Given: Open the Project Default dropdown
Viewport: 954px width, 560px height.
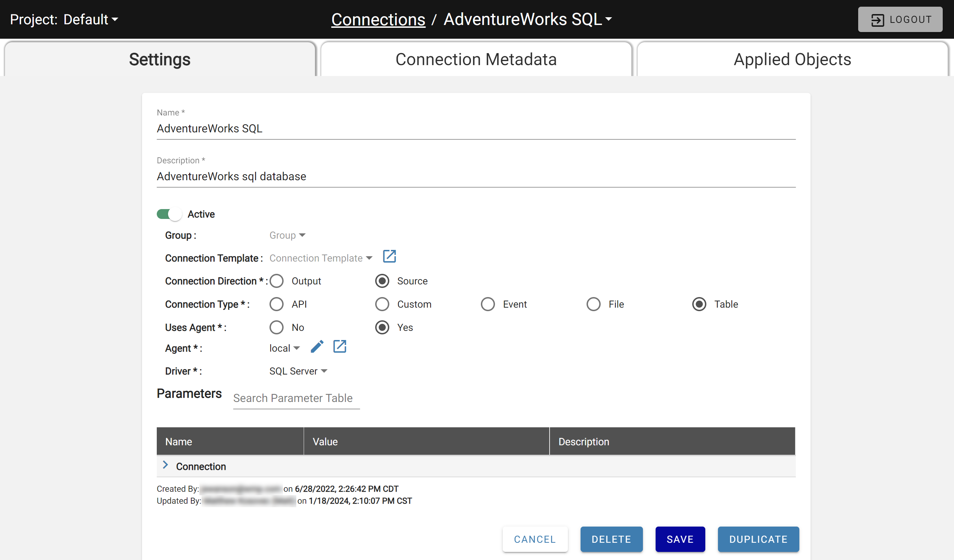Looking at the screenshot, I should click(x=91, y=19).
